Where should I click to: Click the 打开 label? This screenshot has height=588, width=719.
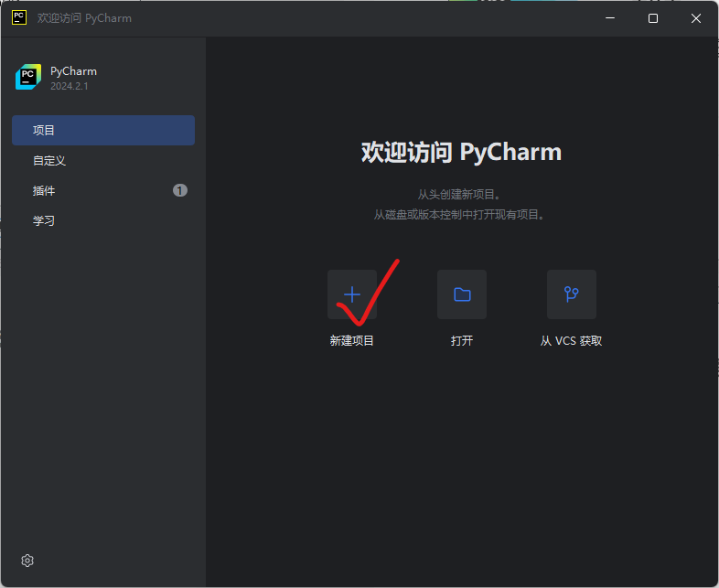coord(462,340)
